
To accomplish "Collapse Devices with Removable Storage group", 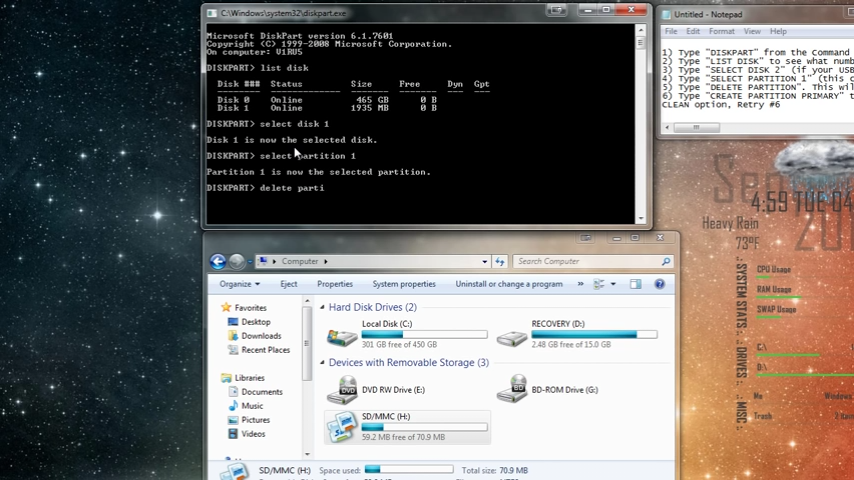I will (323, 363).
